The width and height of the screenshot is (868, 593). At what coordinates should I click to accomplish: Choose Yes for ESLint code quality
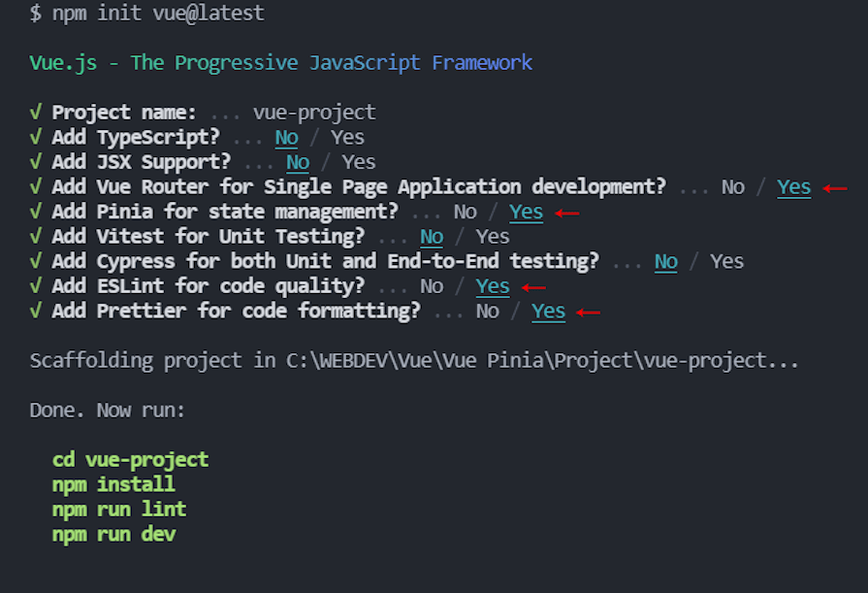pyautogui.click(x=493, y=286)
